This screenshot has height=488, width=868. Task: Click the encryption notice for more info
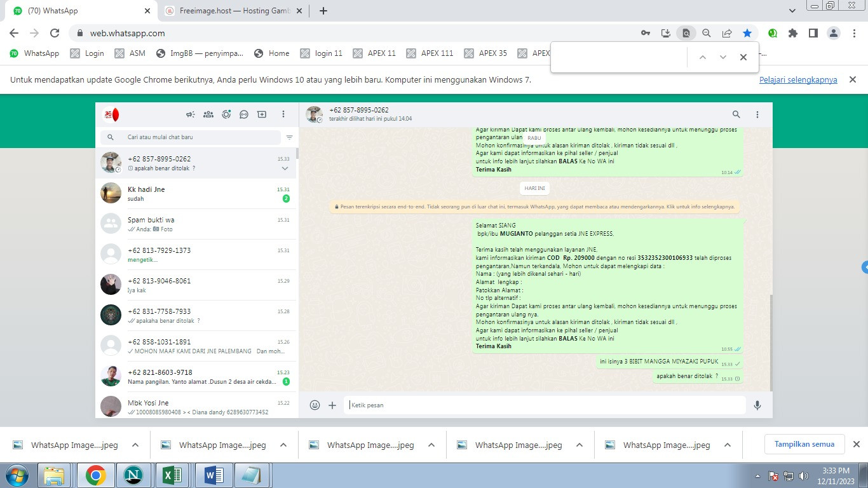[535, 207]
